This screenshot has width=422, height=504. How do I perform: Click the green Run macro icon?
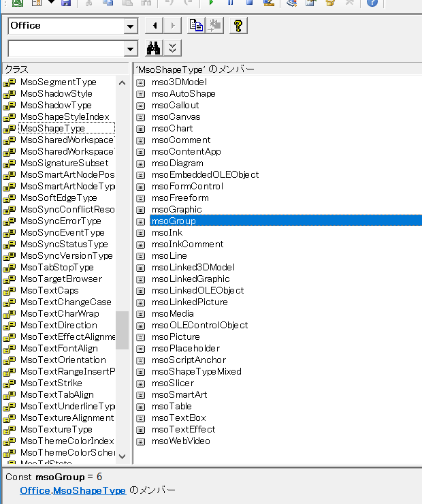click(211, 2)
